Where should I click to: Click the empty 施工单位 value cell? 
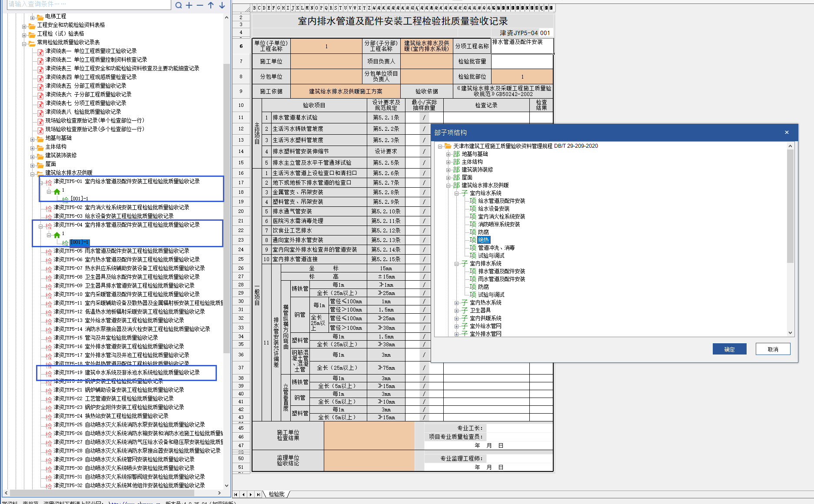point(326,61)
